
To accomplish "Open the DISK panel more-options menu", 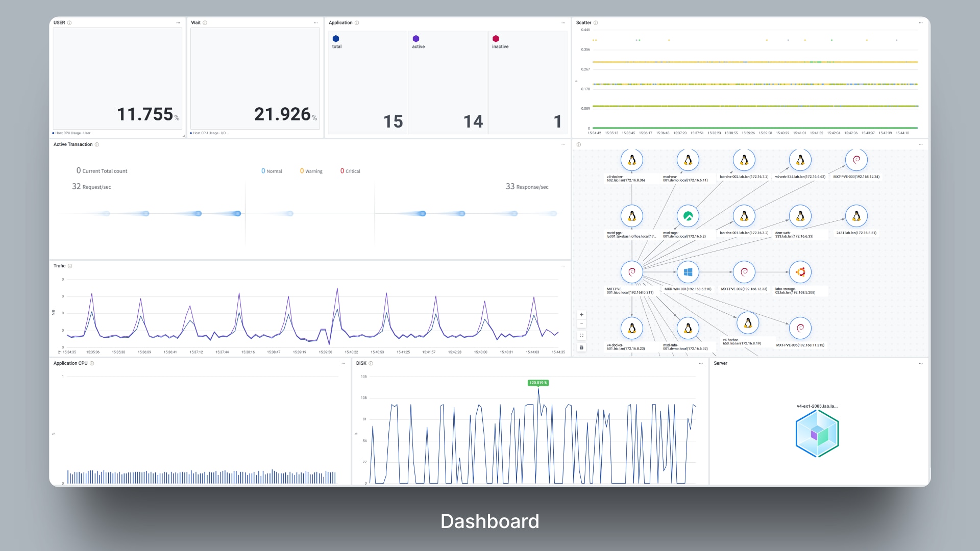I will [700, 363].
